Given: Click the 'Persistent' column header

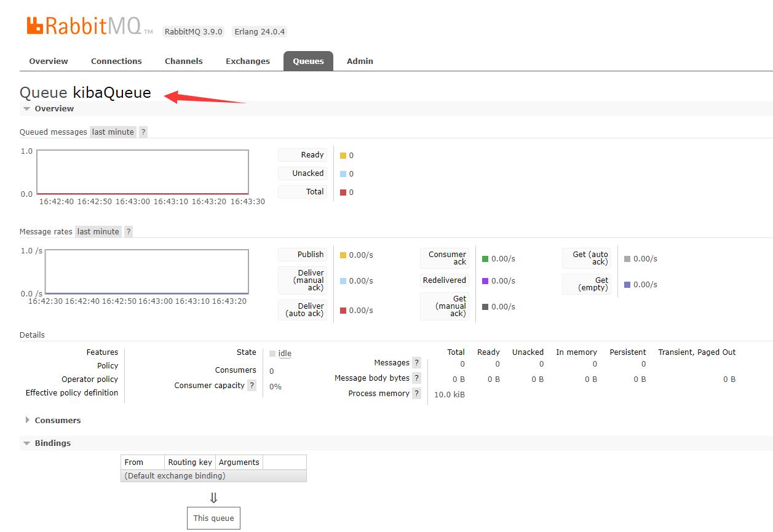Looking at the screenshot, I should click(628, 352).
